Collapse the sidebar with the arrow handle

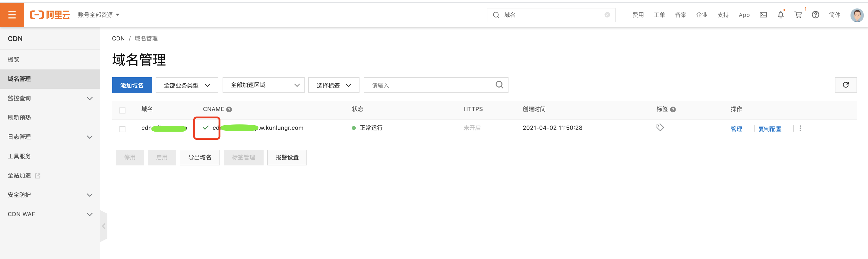(104, 226)
